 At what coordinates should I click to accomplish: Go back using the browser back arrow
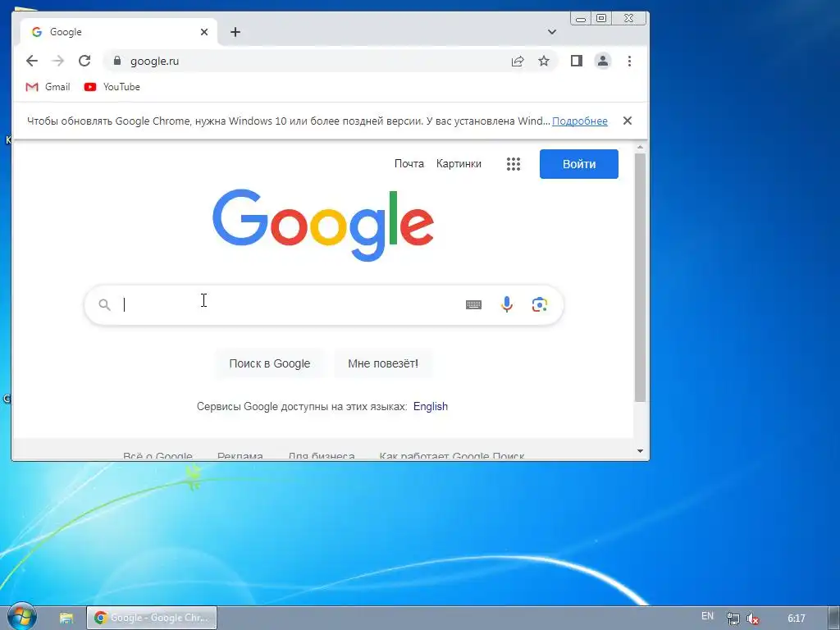tap(32, 61)
